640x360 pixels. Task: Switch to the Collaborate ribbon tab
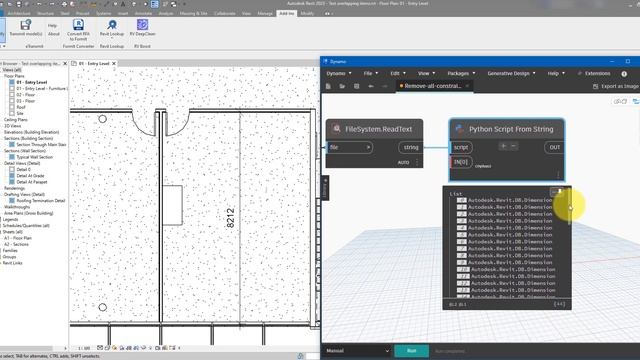tap(224, 13)
